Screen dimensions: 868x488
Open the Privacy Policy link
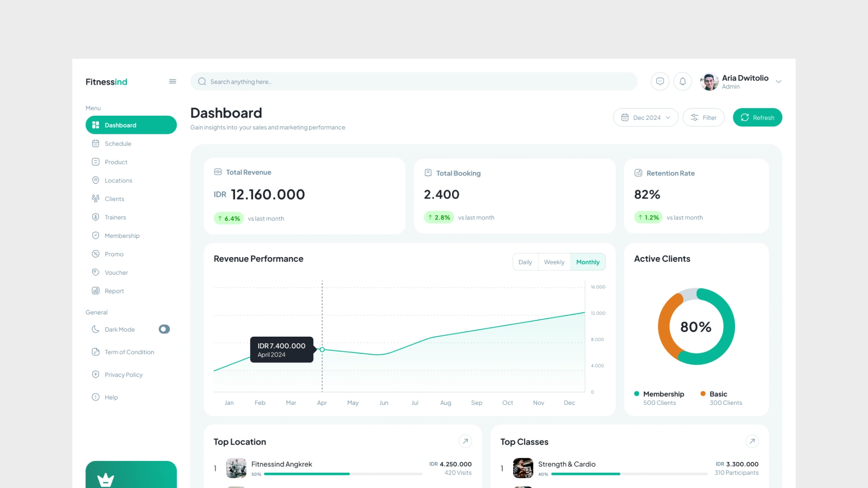point(123,375)
